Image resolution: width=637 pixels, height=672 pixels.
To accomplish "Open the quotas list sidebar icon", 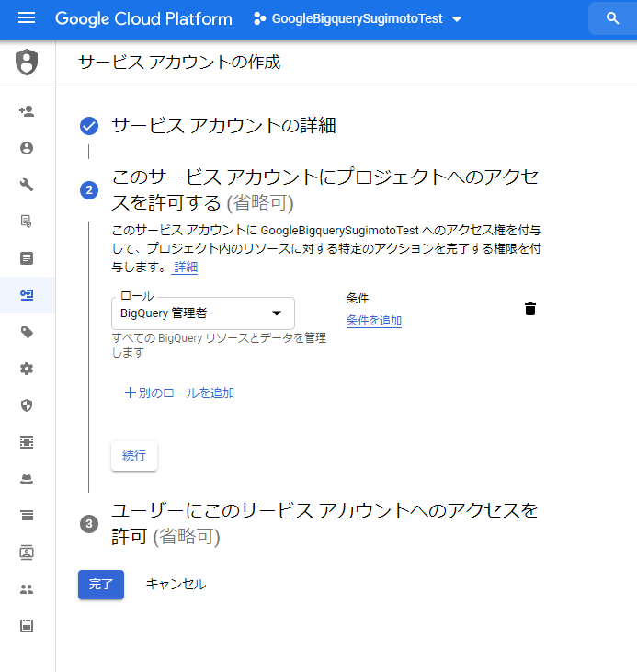I will pos(27,258).
